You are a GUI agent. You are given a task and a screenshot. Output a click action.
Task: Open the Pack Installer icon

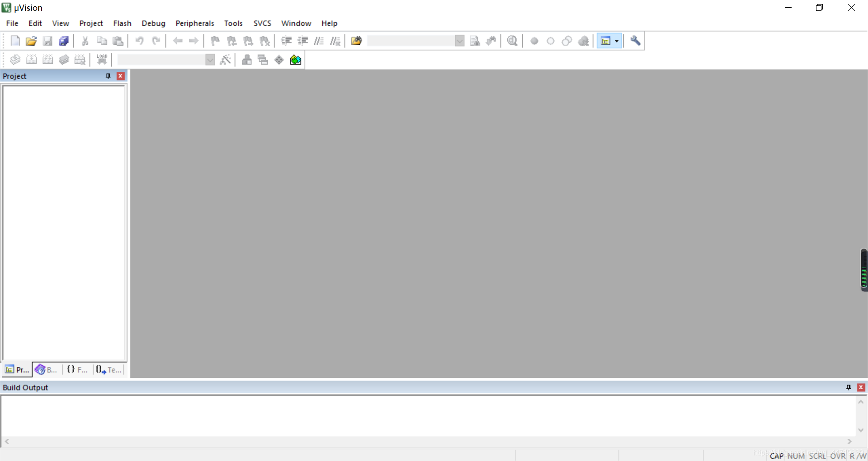coord(296,60)
